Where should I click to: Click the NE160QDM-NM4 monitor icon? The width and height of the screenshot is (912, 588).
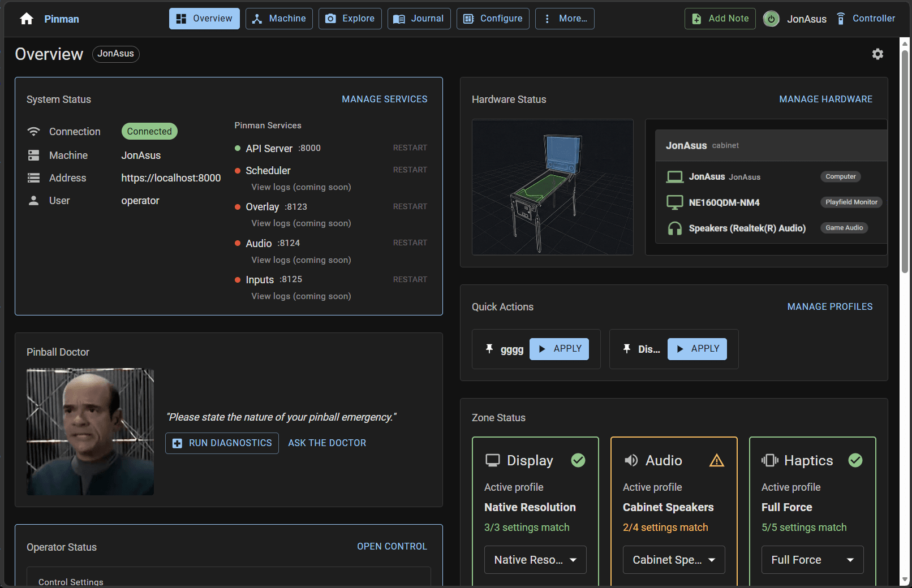[x=675, y=202]
